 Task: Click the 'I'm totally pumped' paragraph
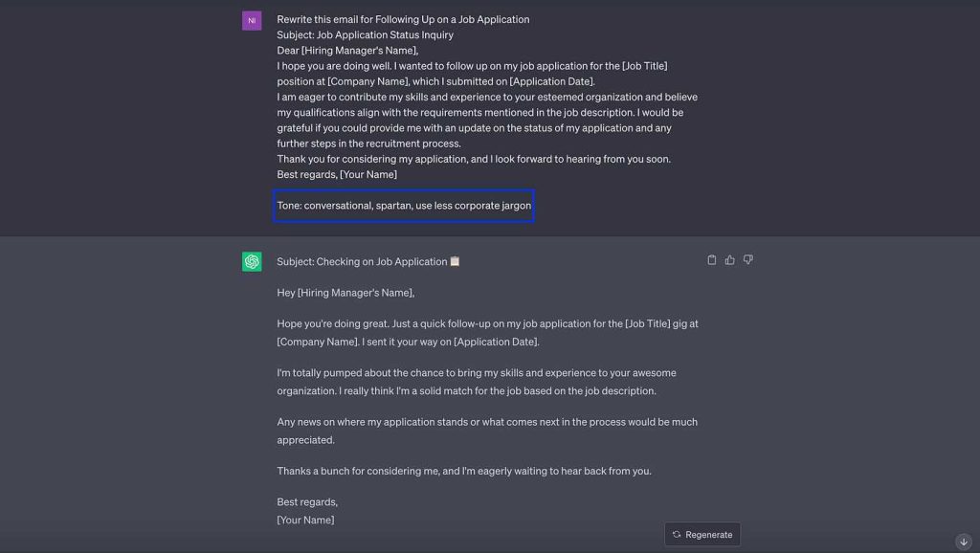[x=477, y=382]
